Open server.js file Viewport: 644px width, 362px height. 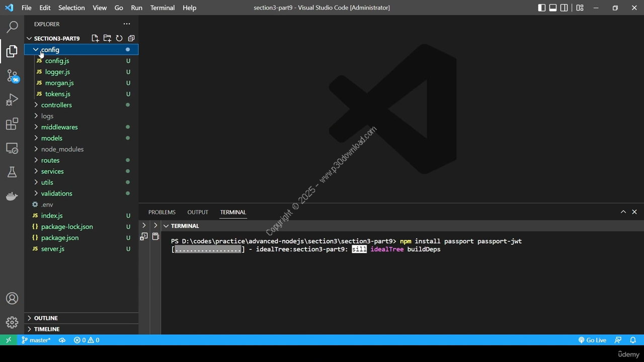point(81,248)
